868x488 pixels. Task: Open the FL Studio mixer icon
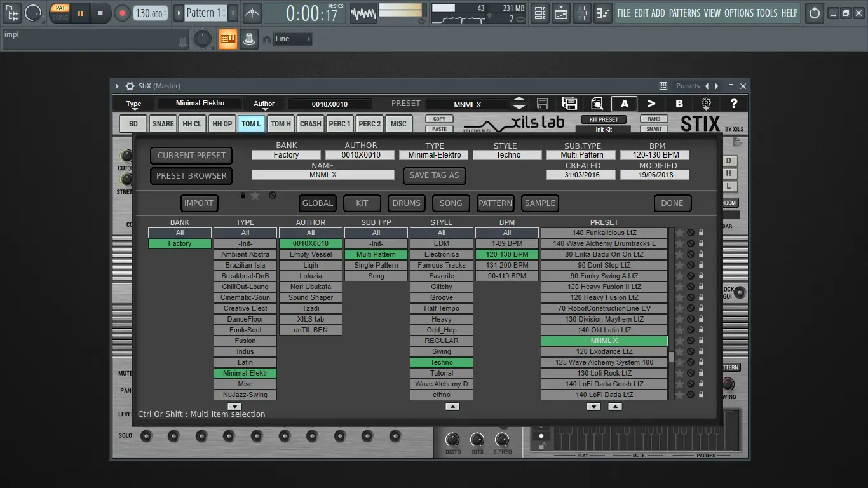pyautogui.click(x=582, y=13)
